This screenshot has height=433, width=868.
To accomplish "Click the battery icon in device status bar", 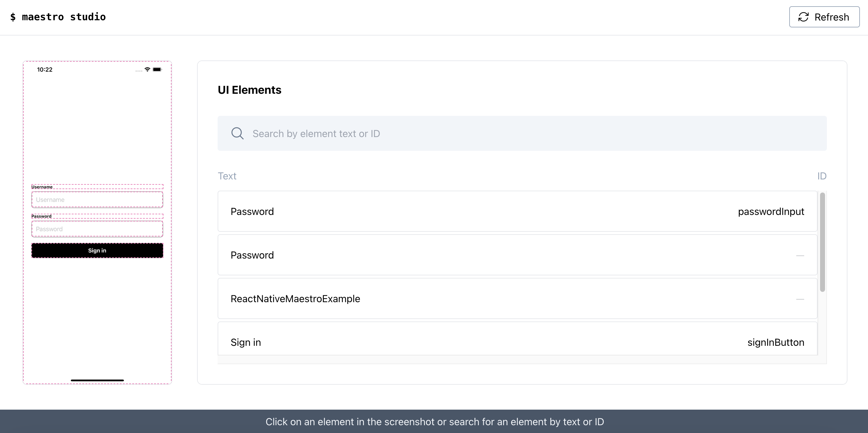I will pos(157,69).
